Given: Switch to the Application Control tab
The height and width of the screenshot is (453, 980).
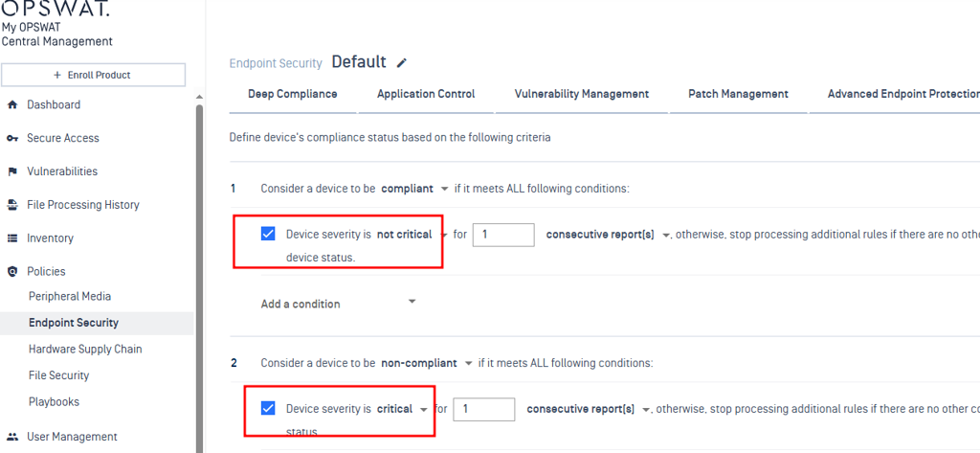Looking at the screenshot, I should (426, 94).
